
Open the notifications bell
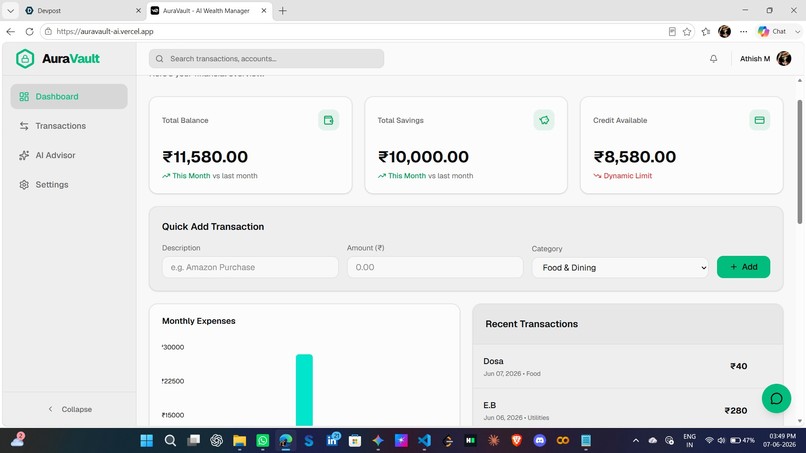pyautogui.click(x=713, y=59)
